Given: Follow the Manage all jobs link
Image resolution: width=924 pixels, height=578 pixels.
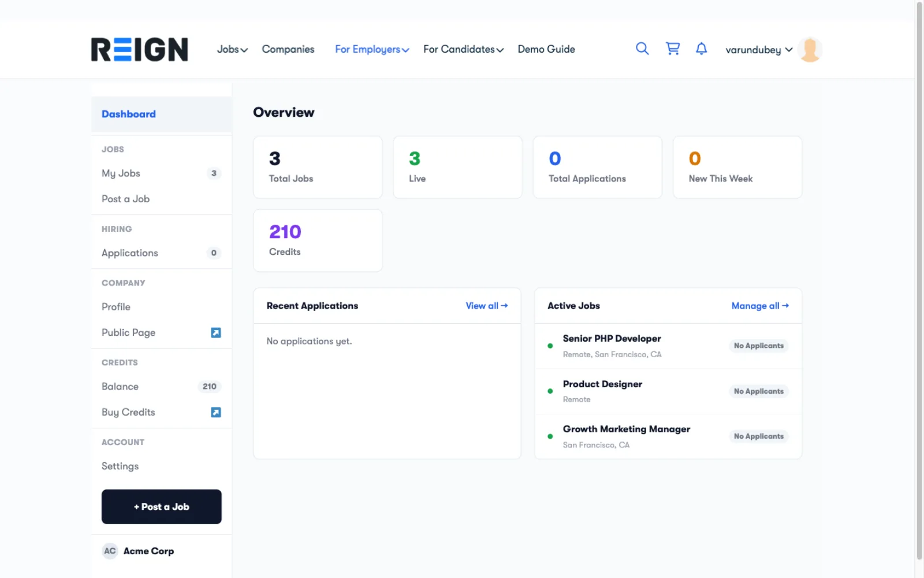Looking at the screenshot, I should pos(760,306).
